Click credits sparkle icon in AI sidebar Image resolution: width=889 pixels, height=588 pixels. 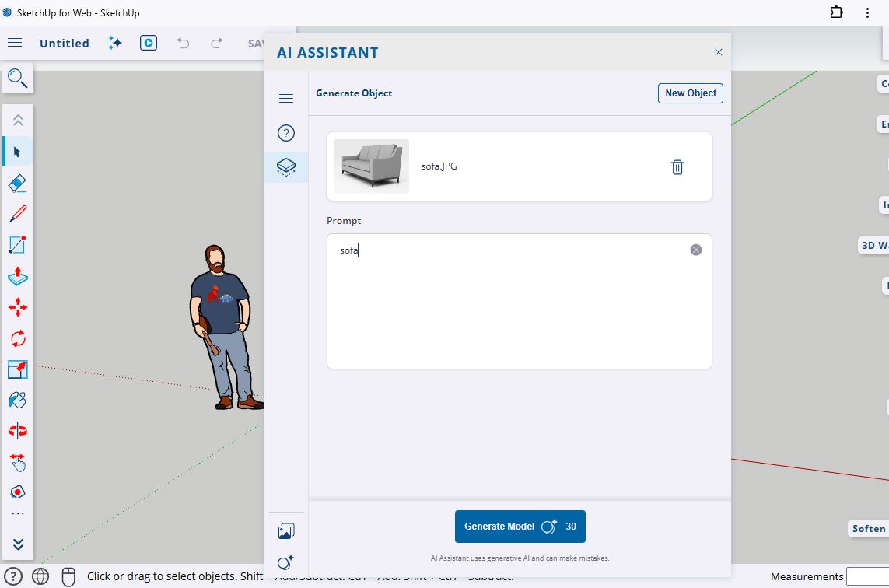tap(285, 562)
